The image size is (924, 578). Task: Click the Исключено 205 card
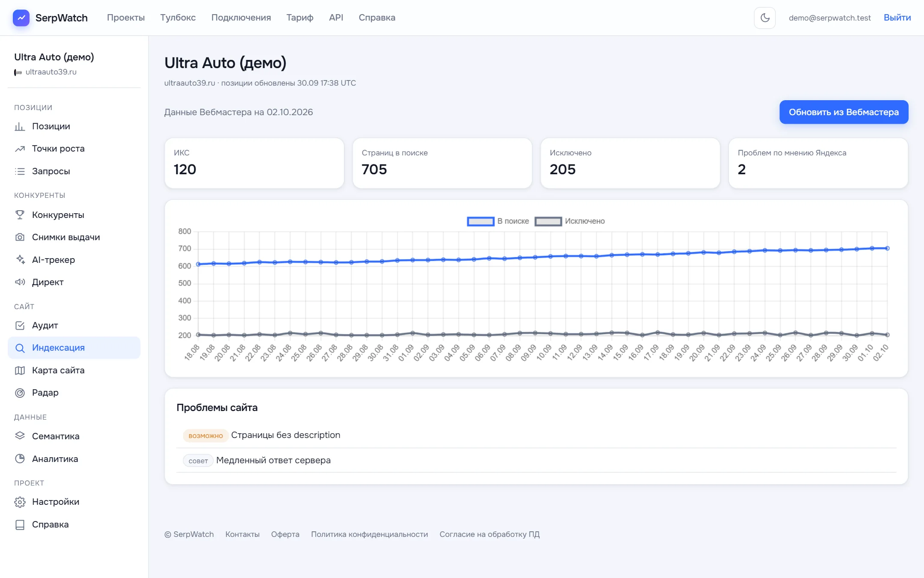(x=630, y=163)
